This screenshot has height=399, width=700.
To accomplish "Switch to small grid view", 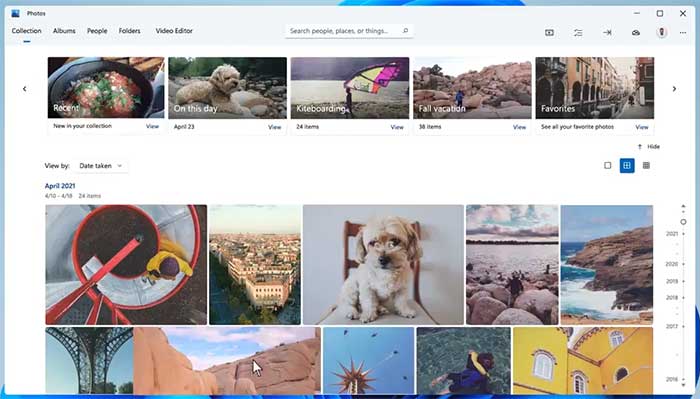I will (x=646, y=166).
